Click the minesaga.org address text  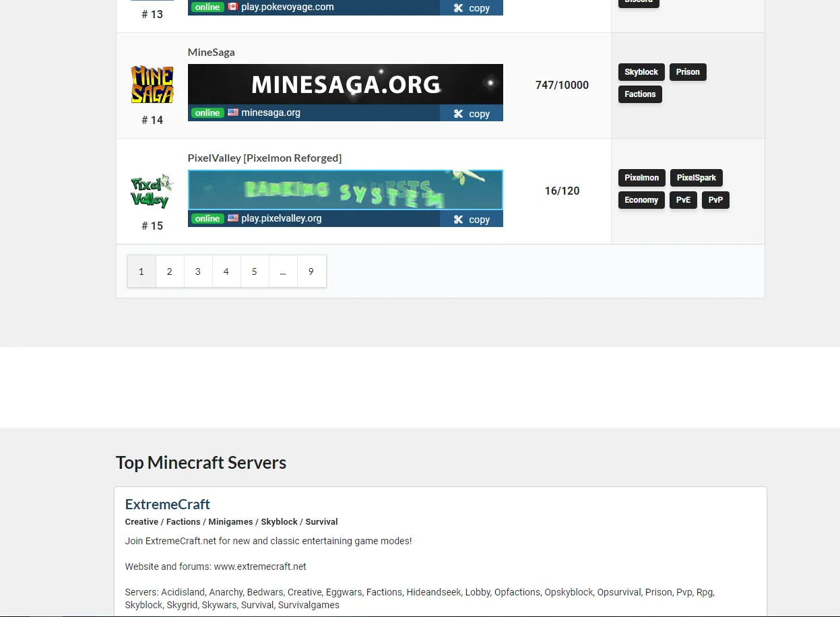pyautogui.click(x=271, y=112)
